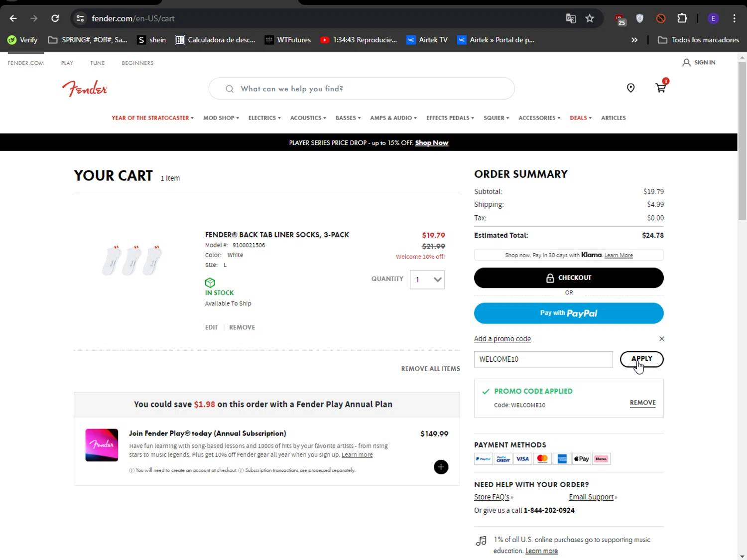Expand Mod Shop menu

coord(221,118)
